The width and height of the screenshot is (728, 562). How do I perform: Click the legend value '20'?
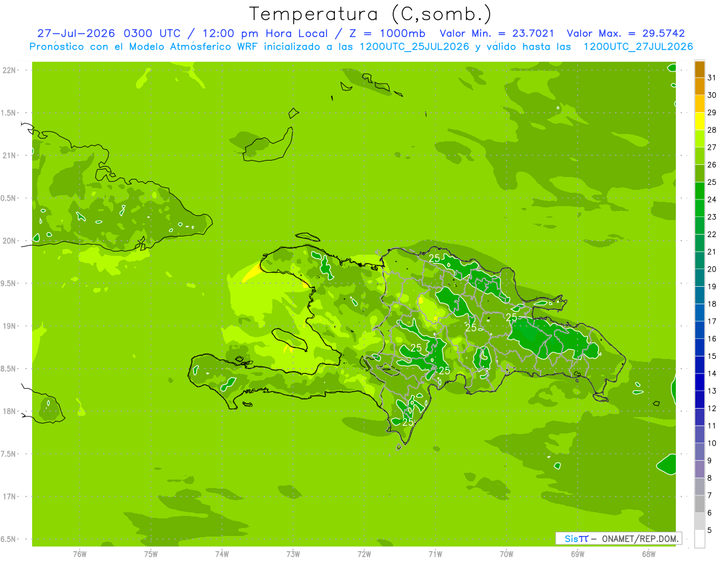pos(712,269)
